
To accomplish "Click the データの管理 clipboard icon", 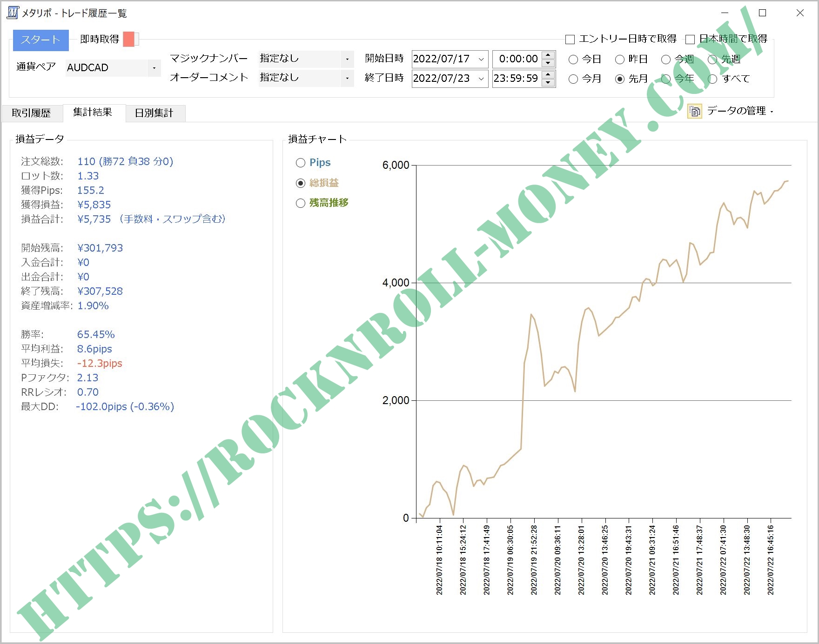I will [695, 112].
